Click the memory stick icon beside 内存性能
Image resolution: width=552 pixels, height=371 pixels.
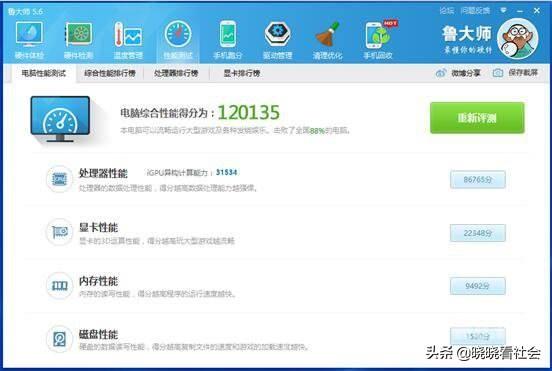click(59, 285)
